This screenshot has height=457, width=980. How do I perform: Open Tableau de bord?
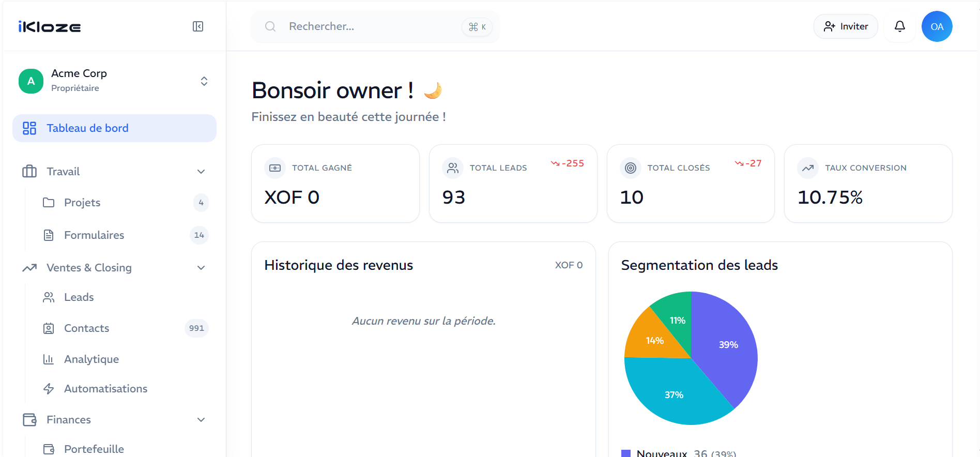[114, 128]
